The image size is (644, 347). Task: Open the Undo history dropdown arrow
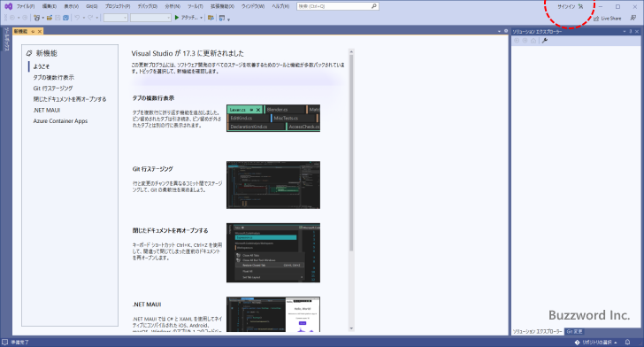(84, 18)
